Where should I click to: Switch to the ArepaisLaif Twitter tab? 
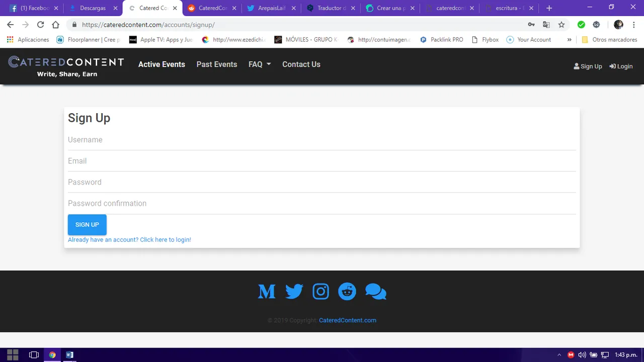(271, 8)
